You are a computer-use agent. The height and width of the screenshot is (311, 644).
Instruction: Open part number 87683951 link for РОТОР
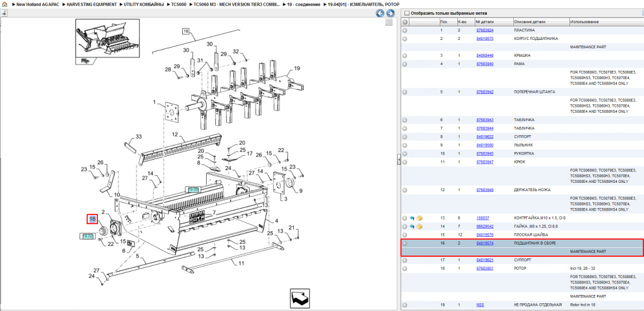point(485,269)
